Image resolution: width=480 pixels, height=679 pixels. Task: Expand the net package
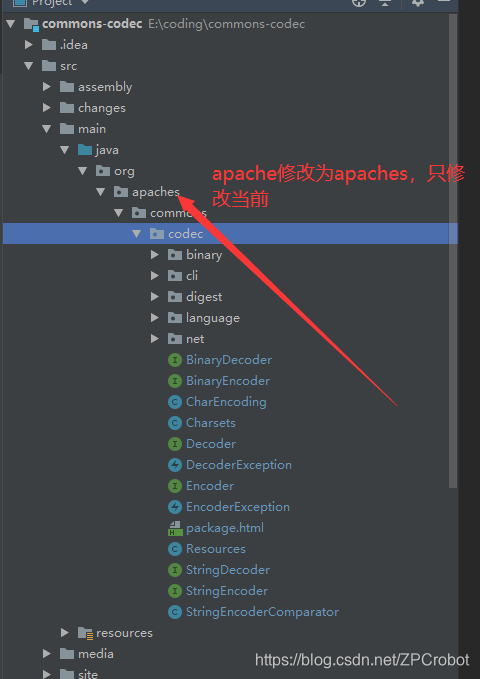(x=155, y=339)
